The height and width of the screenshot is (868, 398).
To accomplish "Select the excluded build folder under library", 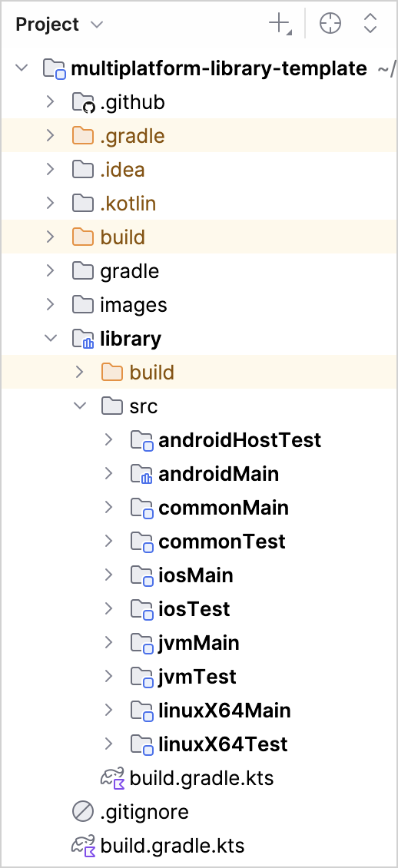I will [x=151, y=373].
